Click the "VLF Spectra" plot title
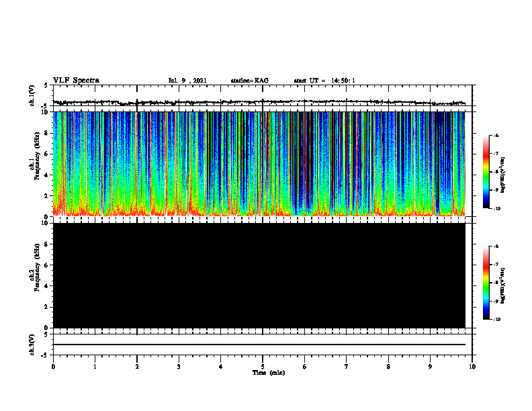Viewport: 532px width, 411px height. click(76, 81)
